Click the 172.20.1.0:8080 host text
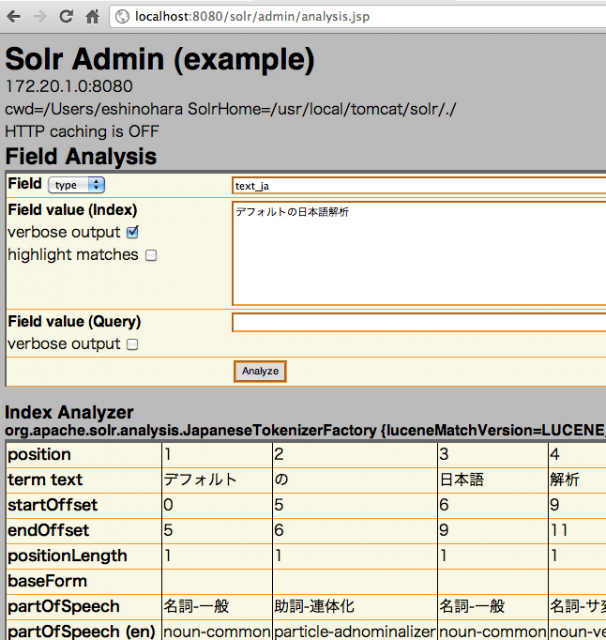 point(69,86)
